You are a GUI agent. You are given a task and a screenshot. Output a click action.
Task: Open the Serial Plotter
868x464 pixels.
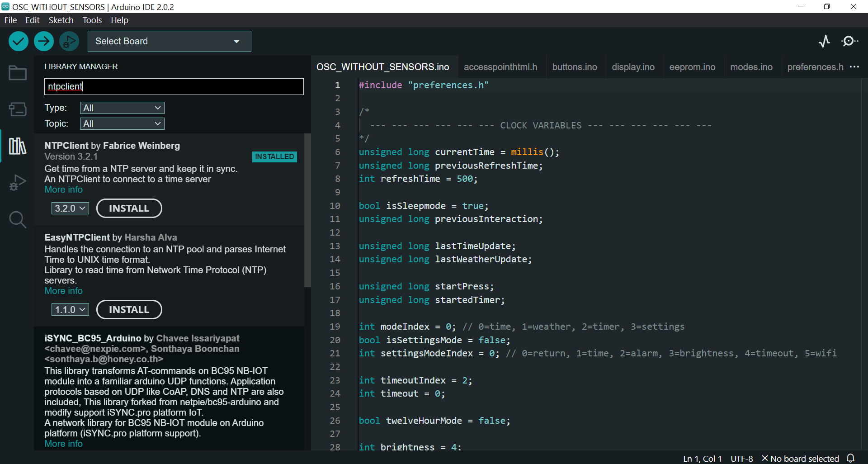(824, 41)
